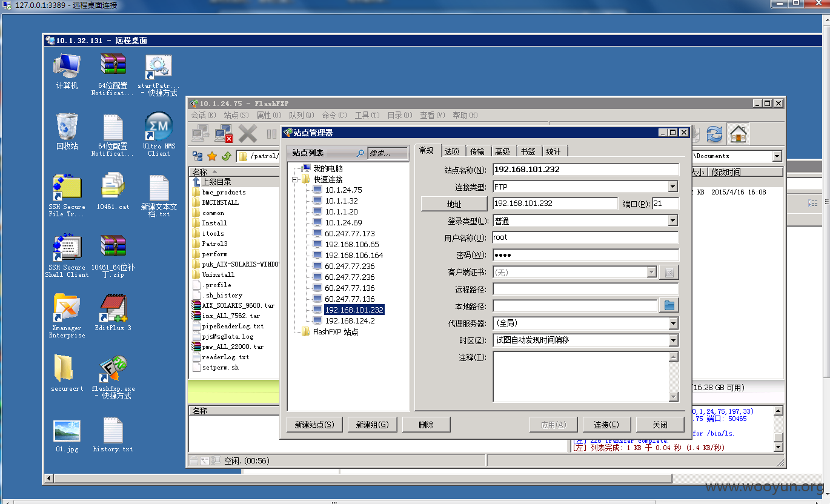Click the 用户名称 field containing root
830x504 pixels.
pos(586,238)
